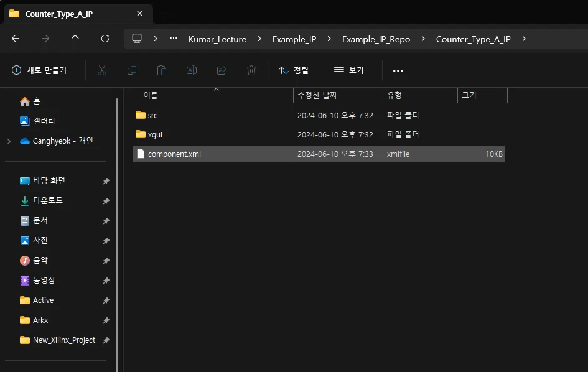This screenshot has height=372, width=588.
Task: Open the 보기 view options dropdown
Action: [348, 70]
